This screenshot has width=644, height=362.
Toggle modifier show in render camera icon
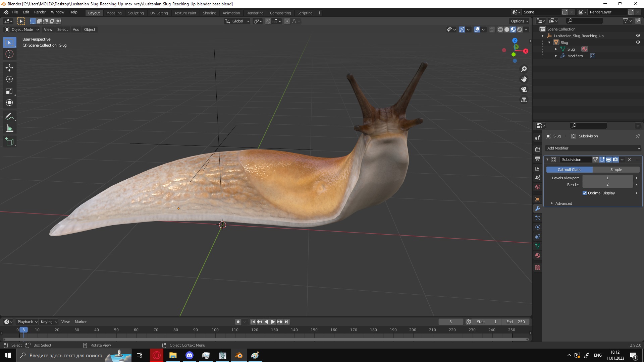coord(615,160)
